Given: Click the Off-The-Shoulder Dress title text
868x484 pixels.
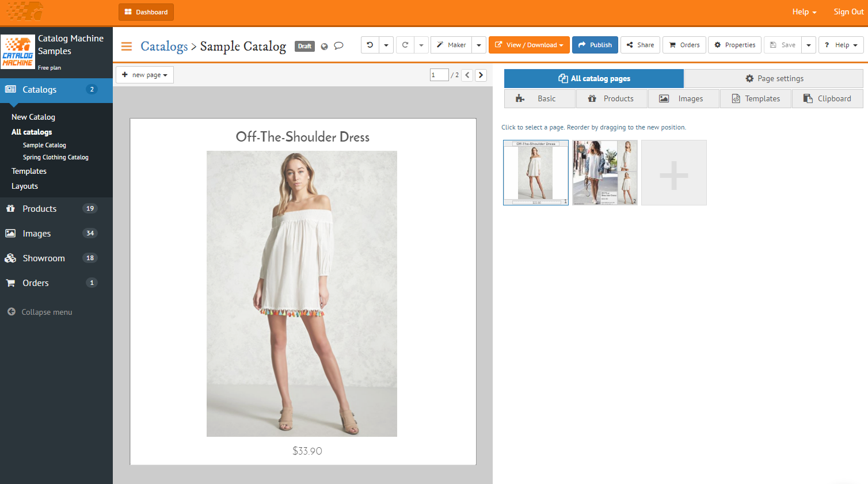Looking at the screenshot, I should point(303,137).
